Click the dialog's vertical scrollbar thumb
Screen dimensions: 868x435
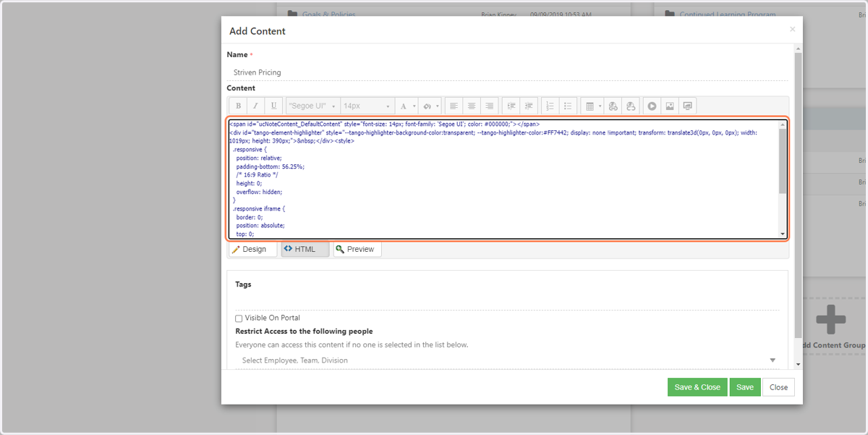[799, 194]
